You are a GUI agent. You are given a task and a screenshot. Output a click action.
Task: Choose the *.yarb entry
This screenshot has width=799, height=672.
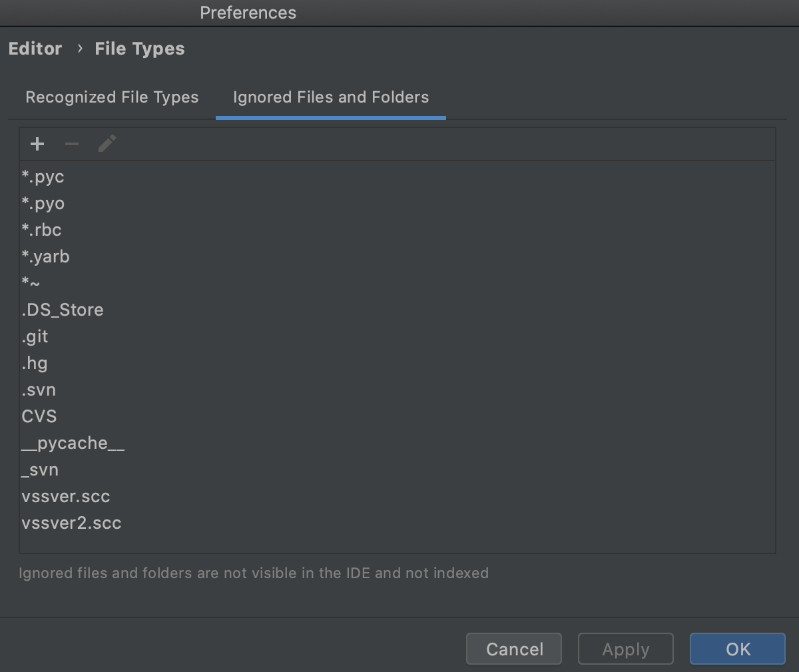coord(45,257)
